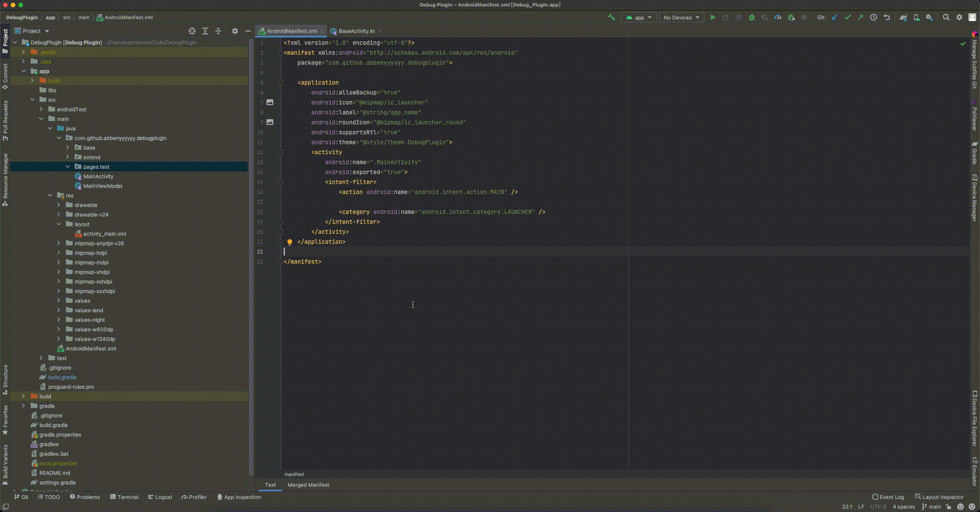Expand the gradle project folder
The width and height of the screenshot is (980, 512).
click(x=23, y=406)
